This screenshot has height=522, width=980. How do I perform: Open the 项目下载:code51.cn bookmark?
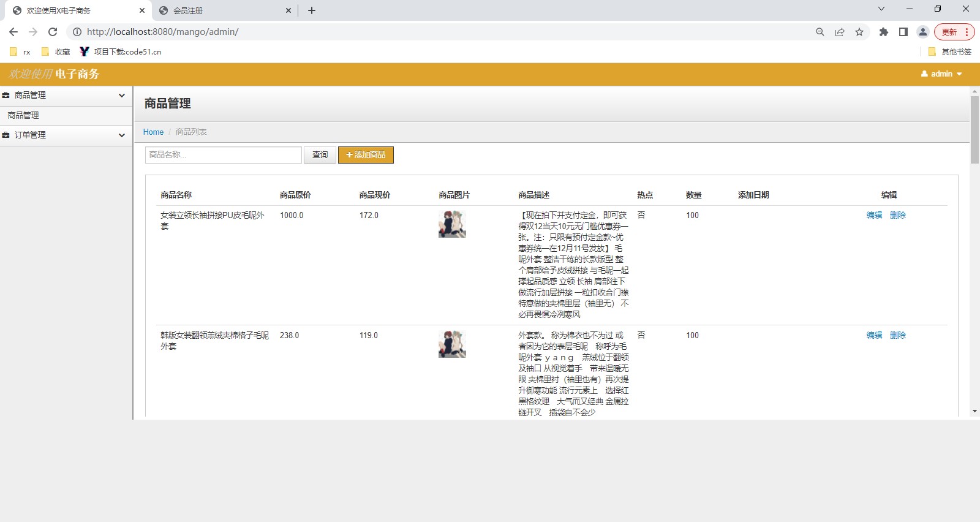121,52
